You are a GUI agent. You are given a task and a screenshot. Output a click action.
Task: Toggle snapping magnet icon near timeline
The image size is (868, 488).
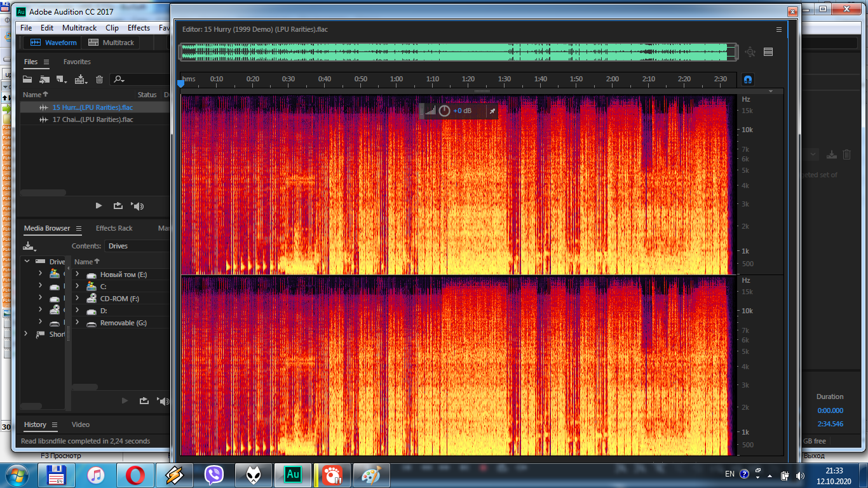[x=748, y=79]
